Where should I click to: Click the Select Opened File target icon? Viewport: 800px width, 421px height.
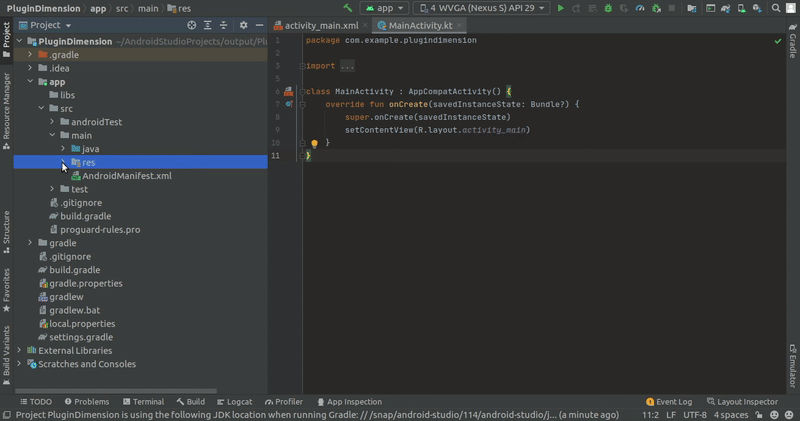(x=191, y=25)
